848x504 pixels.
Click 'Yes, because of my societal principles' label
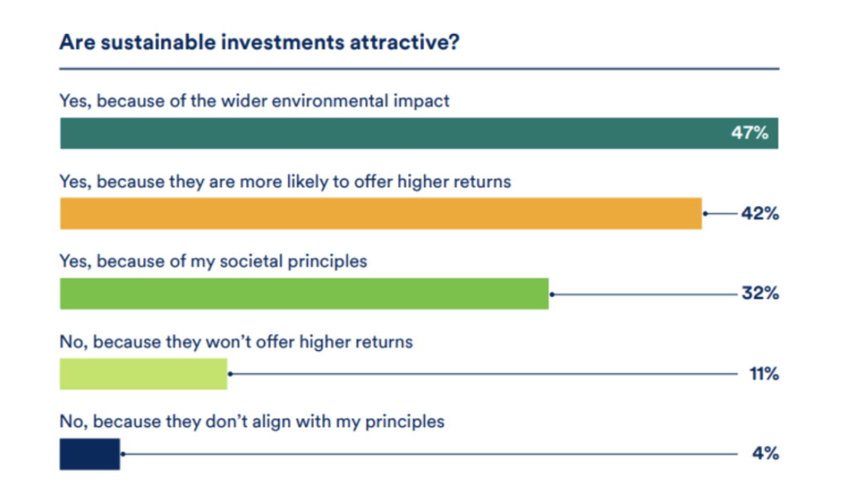click(x=213, y=262)
